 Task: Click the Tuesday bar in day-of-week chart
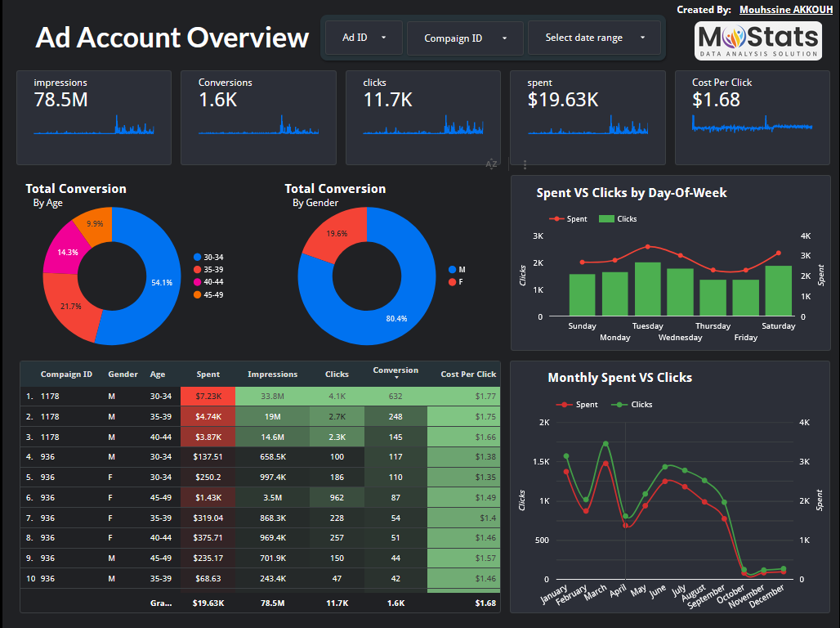pyautogui.click(x=647, y=289)
